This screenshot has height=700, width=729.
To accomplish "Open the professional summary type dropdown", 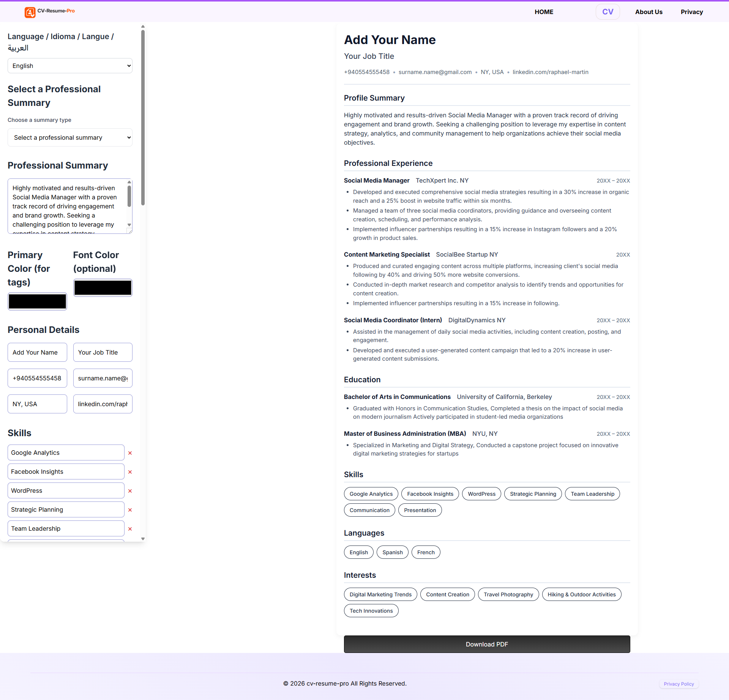I will (x=70, y=137).
